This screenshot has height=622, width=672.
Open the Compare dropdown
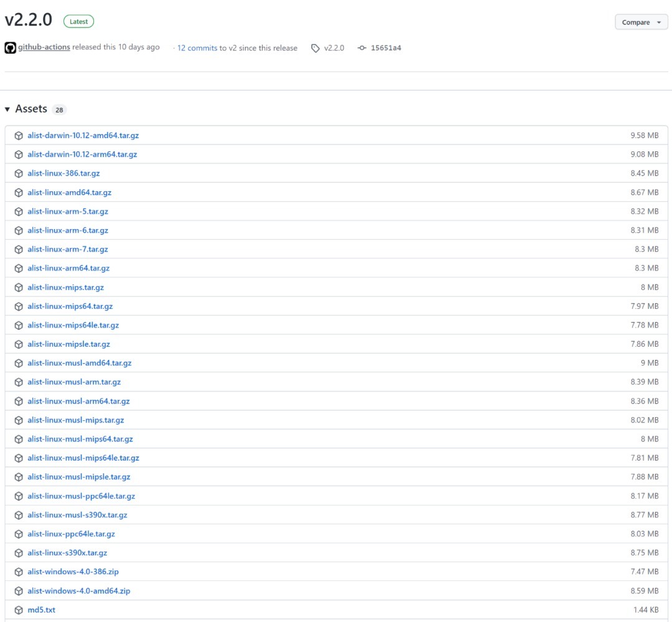(x=641, y=22)
